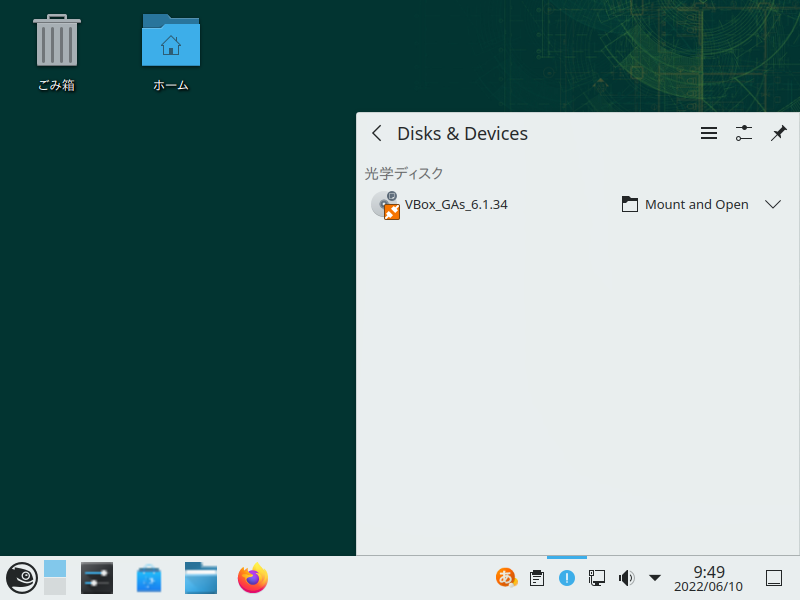Viewport: 800px width, 600px height.
Task: Open the openSUSE application launcher
Action: [21, 578]
